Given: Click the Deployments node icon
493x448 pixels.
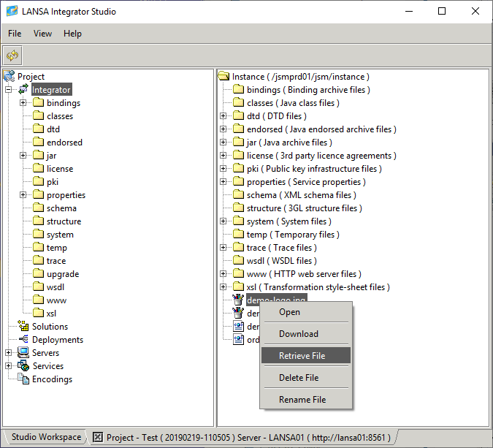Looking at the screenshot, I should 23,340.
